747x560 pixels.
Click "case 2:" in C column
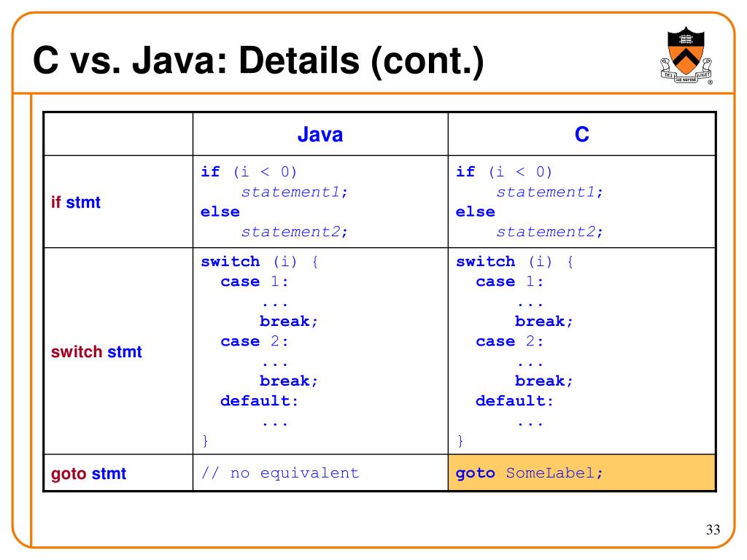click(510, 341)
